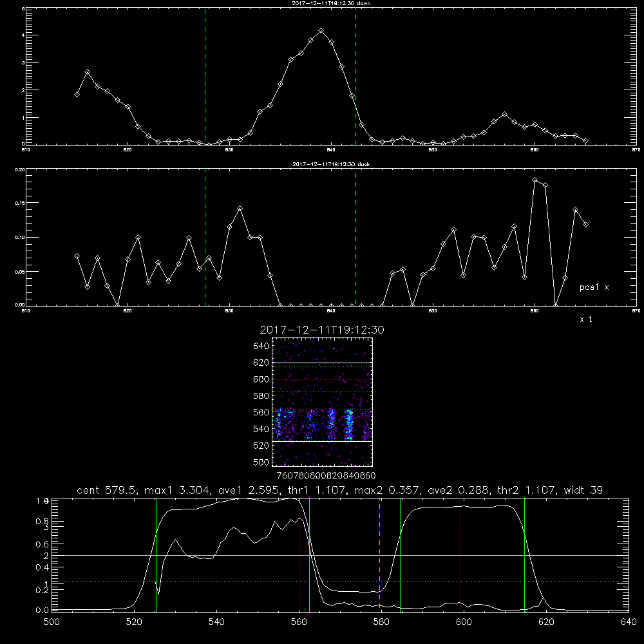Click the '2017-12-11T19:12:30 dawn' plot title
The image size is (644, 644).
[x=331, y=3]
